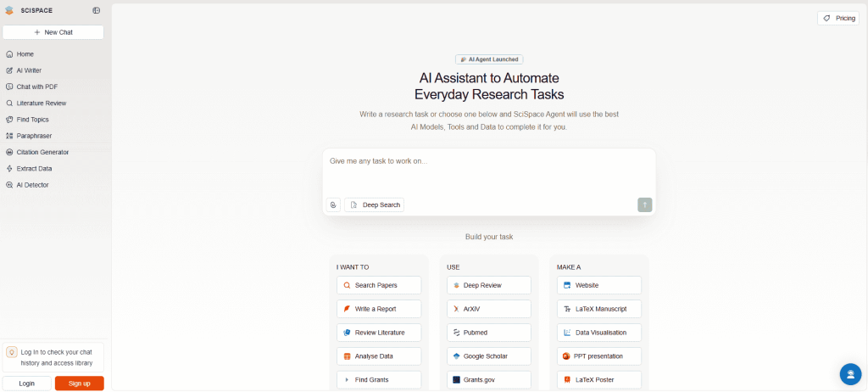
Task: Go to Literature Review page
Action: pyautogui.click(x=42, y=103)
